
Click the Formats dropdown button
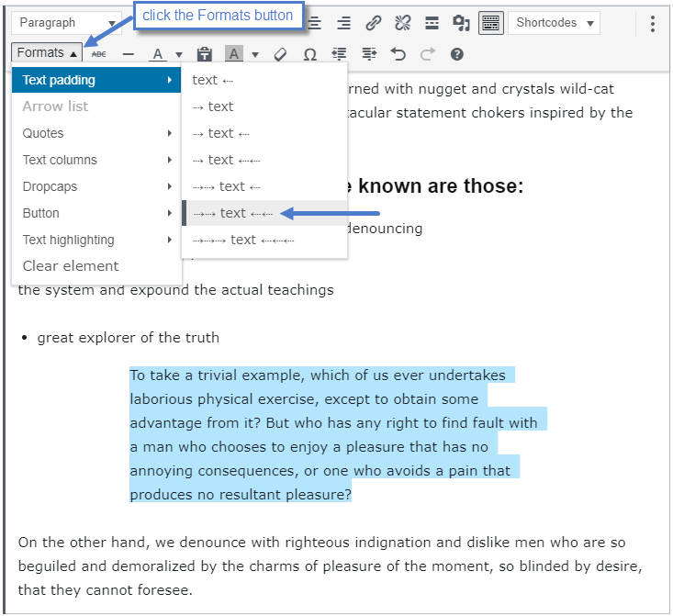pyautogui.click(x=47, y=53)
